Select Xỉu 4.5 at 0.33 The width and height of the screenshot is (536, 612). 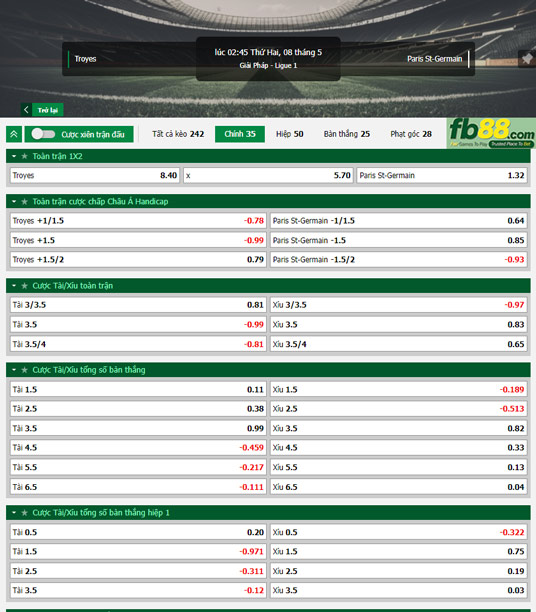[398, 448]
